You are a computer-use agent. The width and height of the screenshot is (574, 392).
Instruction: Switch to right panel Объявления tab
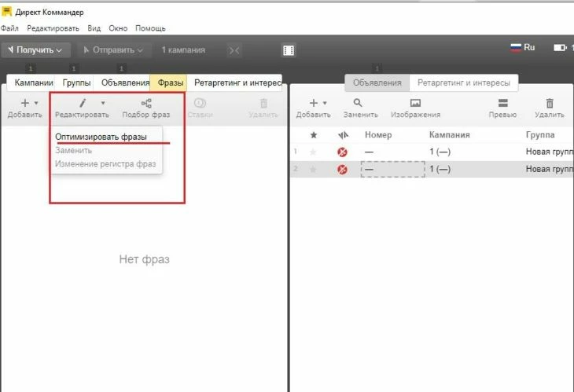377,83
